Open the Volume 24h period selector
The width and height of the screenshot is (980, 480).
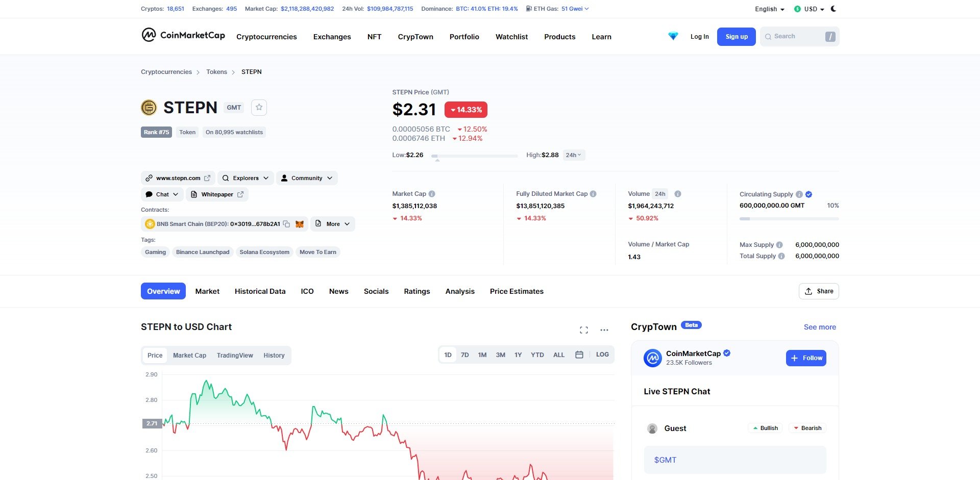[660, 194]
